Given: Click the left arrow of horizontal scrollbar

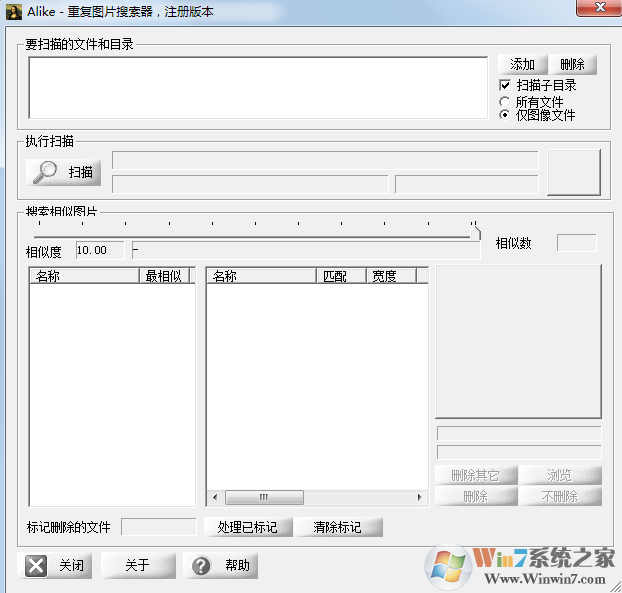Looking at the screenshot, I should [214, 497].
